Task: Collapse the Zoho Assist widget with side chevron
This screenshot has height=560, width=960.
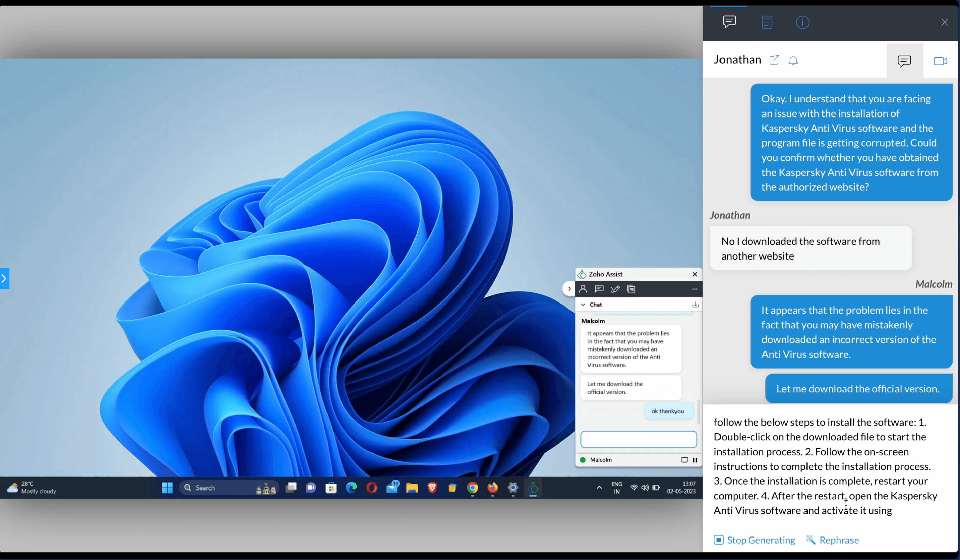Action: [x=569, y=289]
